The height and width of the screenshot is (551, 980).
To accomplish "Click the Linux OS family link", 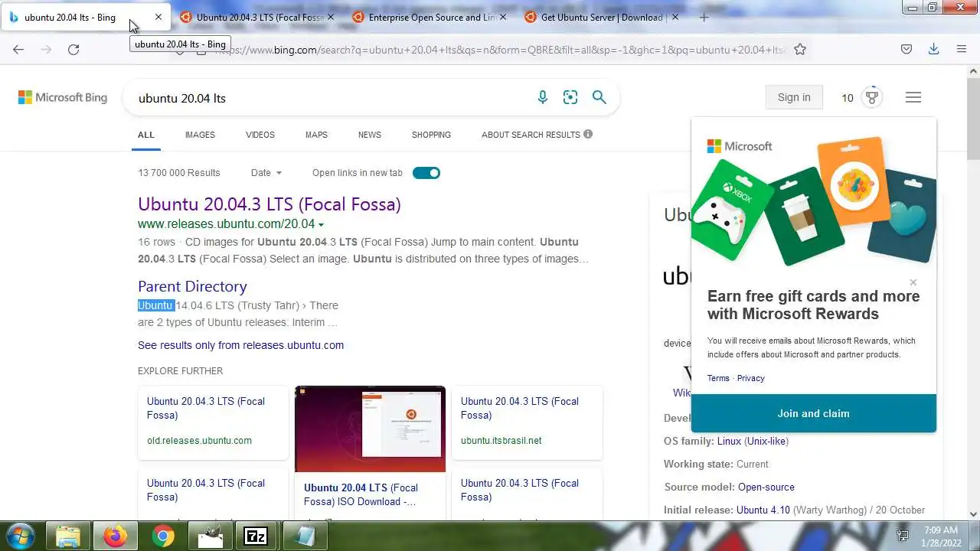I will click(729, 441).
